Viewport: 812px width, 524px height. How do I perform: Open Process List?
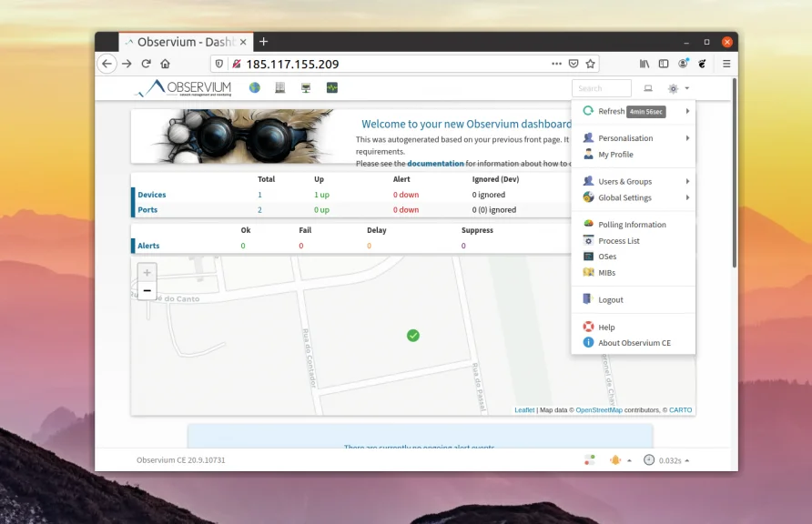pyautogui.click(x=619, y=240)
